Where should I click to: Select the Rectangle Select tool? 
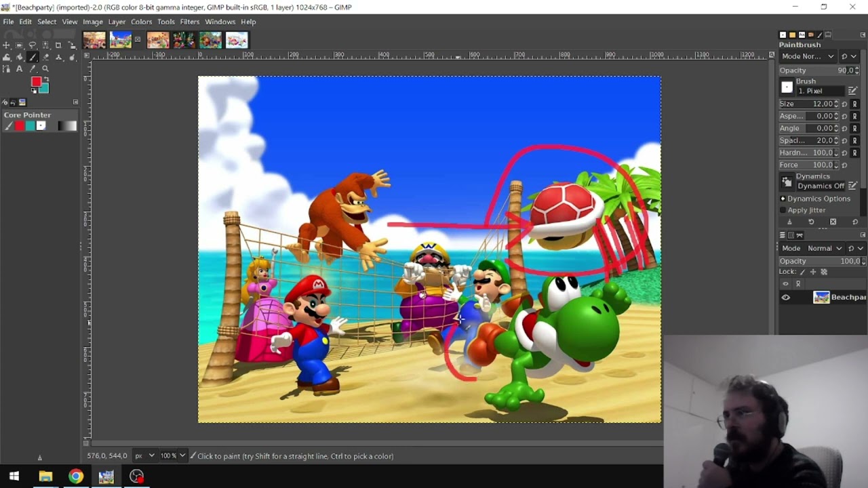[x=19, y=45]
